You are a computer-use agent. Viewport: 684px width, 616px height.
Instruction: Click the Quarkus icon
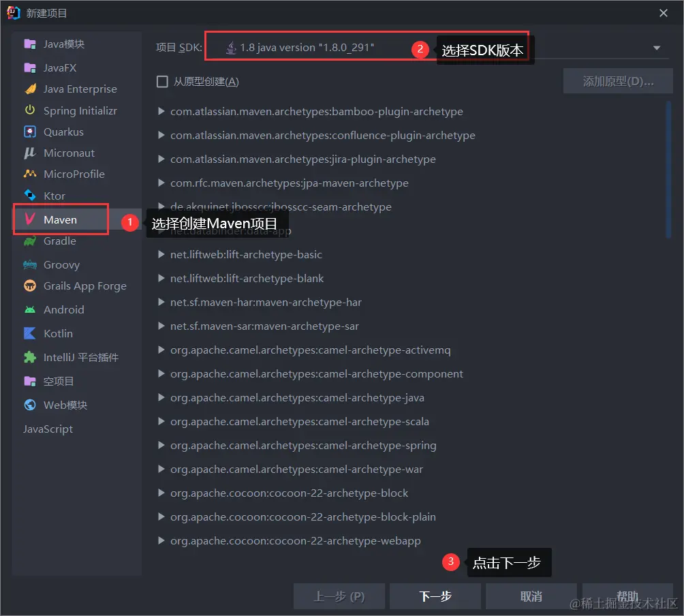coord(30,132)
